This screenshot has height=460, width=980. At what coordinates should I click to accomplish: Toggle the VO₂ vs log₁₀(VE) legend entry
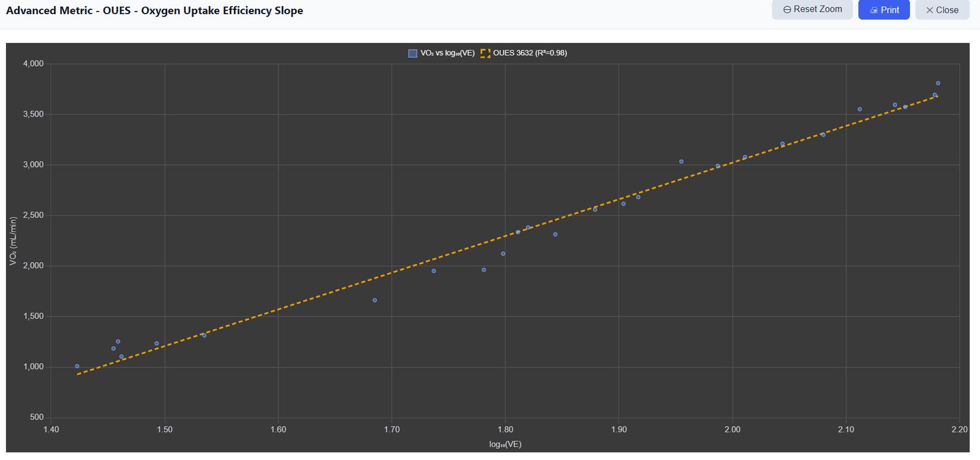[x=442, y=53]
